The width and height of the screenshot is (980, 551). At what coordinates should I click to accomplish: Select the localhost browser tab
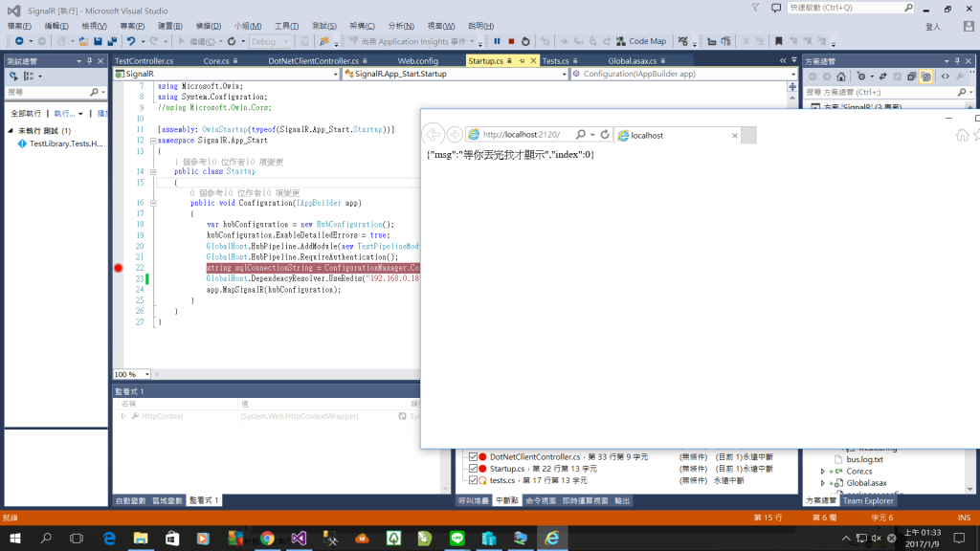[x=677, y=135]
